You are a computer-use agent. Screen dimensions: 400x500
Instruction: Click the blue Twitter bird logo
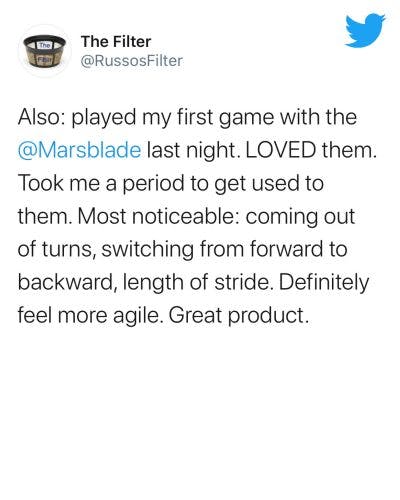click(365, 31)
